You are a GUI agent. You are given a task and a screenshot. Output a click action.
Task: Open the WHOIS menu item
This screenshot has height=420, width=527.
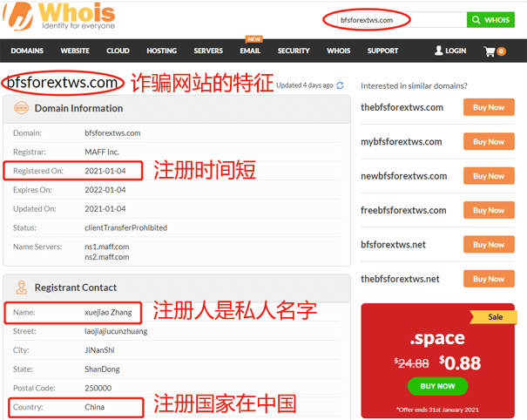[339, 51]
